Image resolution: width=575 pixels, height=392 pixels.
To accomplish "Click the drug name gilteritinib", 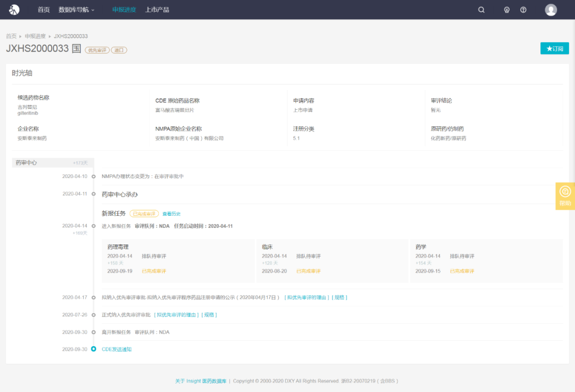I will [28, 113].
